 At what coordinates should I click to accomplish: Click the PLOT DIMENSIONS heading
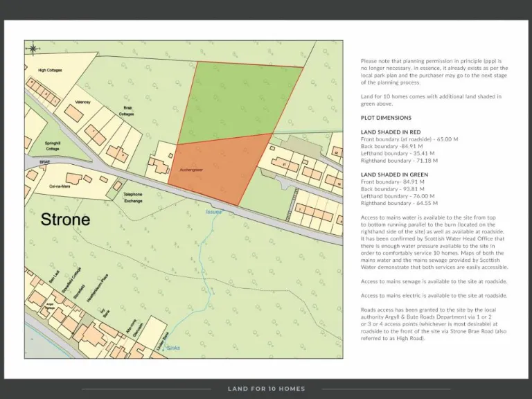point(386,118)
